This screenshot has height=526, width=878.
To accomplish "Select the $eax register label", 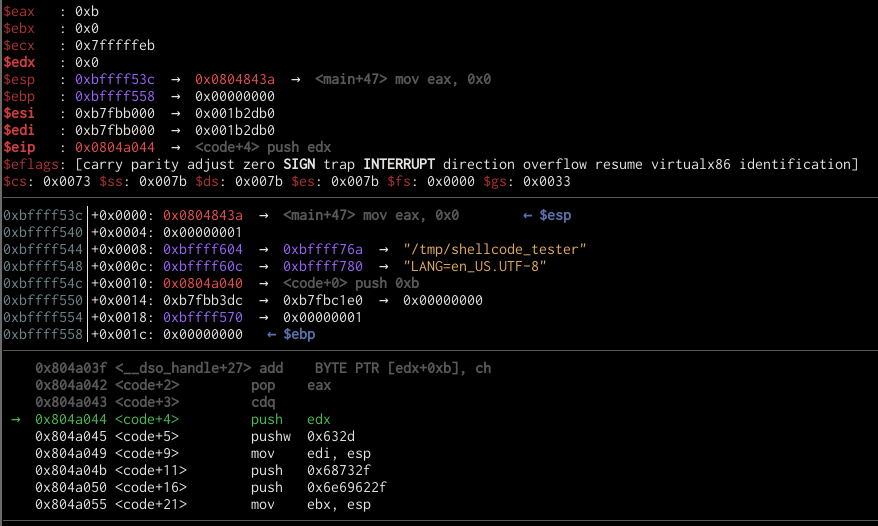I will (20, 11).
